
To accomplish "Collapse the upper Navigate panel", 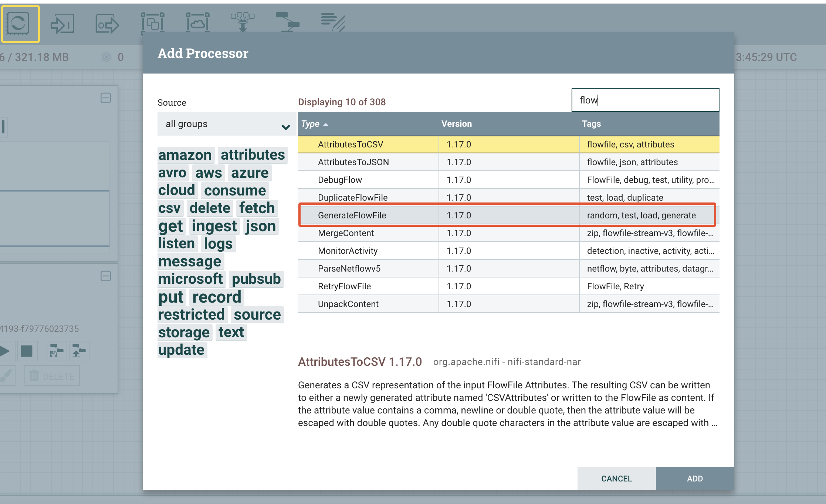I will [x=106, y=98].
